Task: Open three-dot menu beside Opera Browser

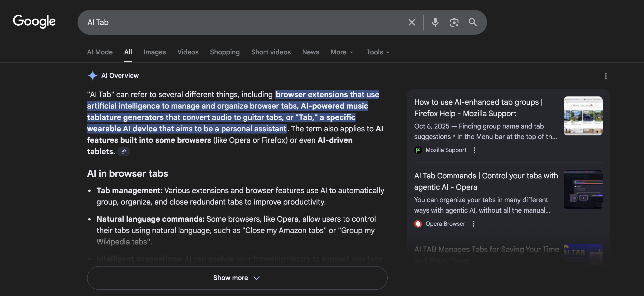Action: point(473,224)
